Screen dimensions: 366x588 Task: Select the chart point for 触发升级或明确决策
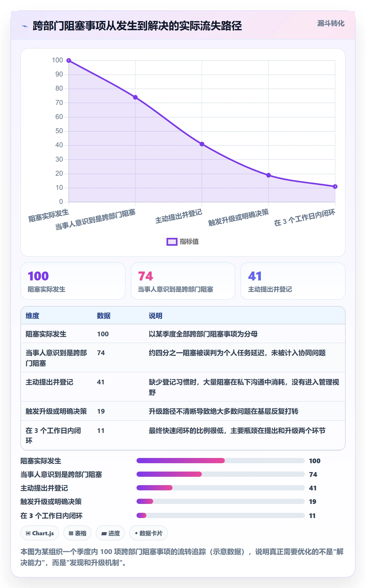point(268,175)
